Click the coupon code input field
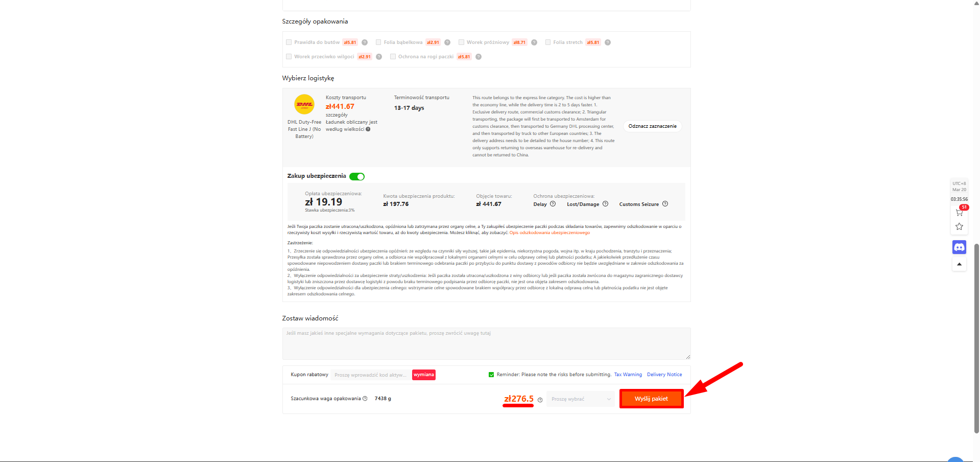The width and height of the screenshot is (980, 462). pyautogui.click(x=370, y=375)
